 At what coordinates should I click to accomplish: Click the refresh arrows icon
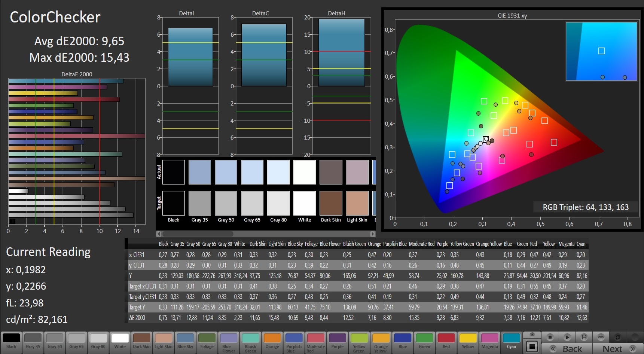(618, 337)
